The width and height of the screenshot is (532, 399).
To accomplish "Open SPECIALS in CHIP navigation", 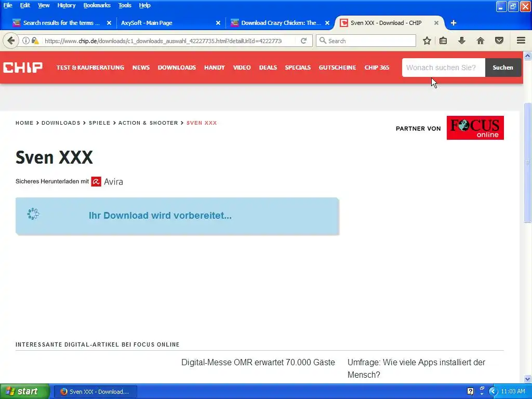I will pos(298,68).
